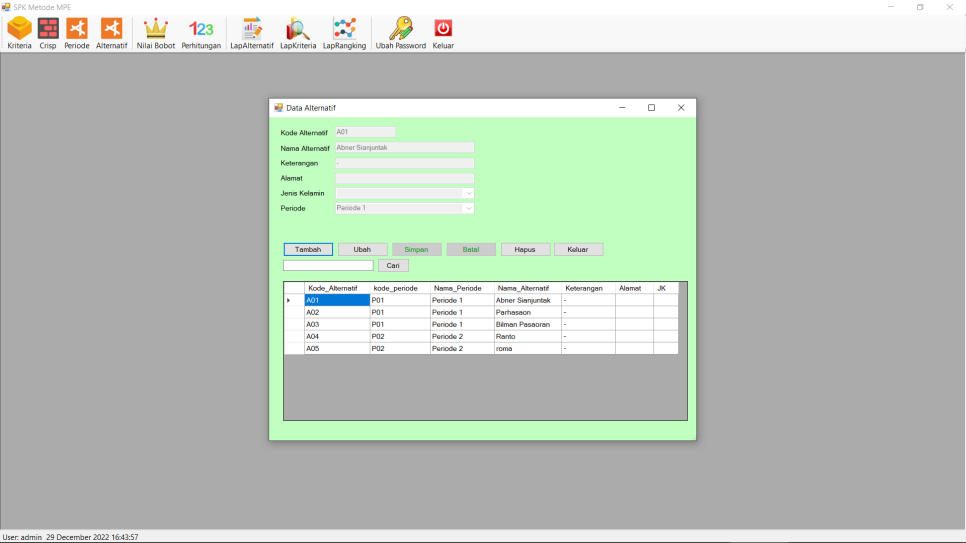
Task: Click the Ranto name cell
Action: click(x=527, y=337)
